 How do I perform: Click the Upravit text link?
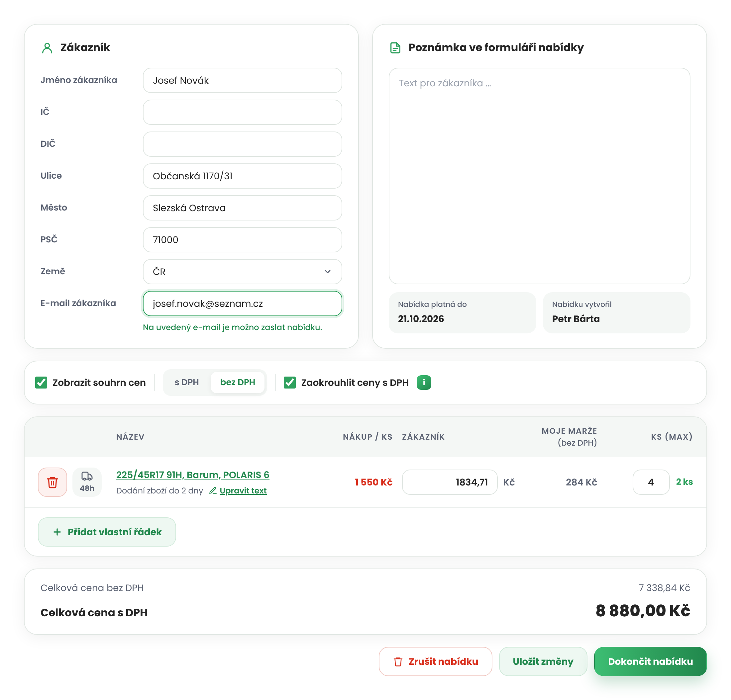[243, 490]
